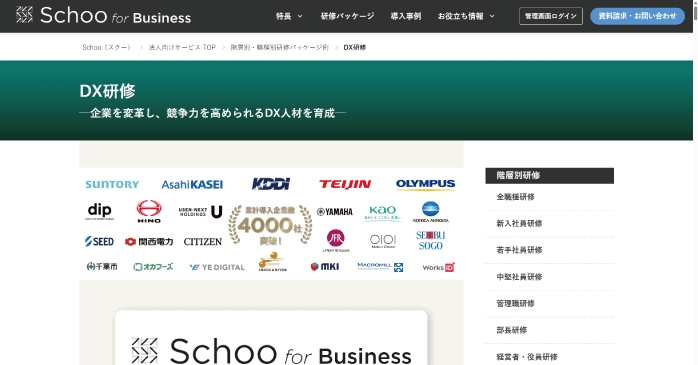Click the SEED logo
Screen dimensions: 698x365
click(99, 241)
